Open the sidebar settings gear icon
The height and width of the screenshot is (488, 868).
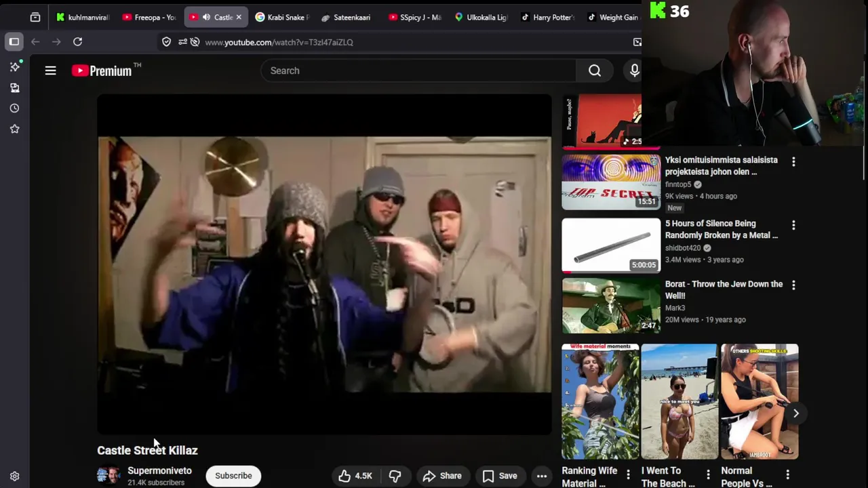(15, 476)
